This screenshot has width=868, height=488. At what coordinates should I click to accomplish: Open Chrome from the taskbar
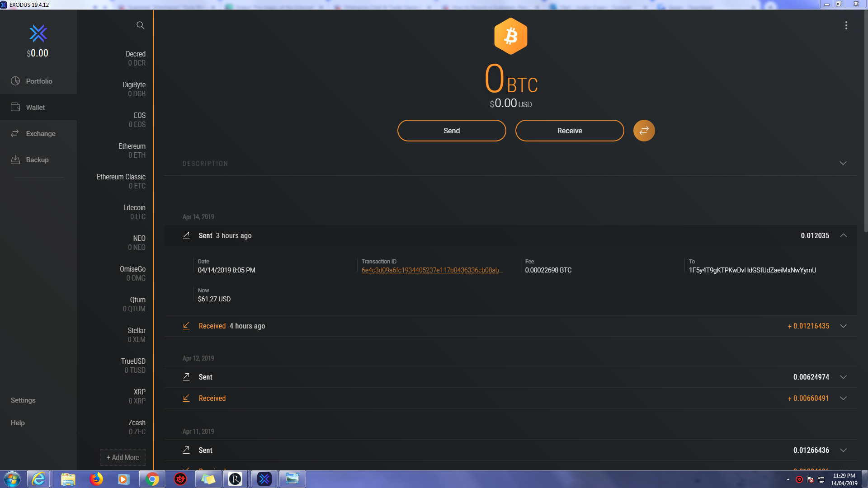pyautogui.click(x=152, y=479)
